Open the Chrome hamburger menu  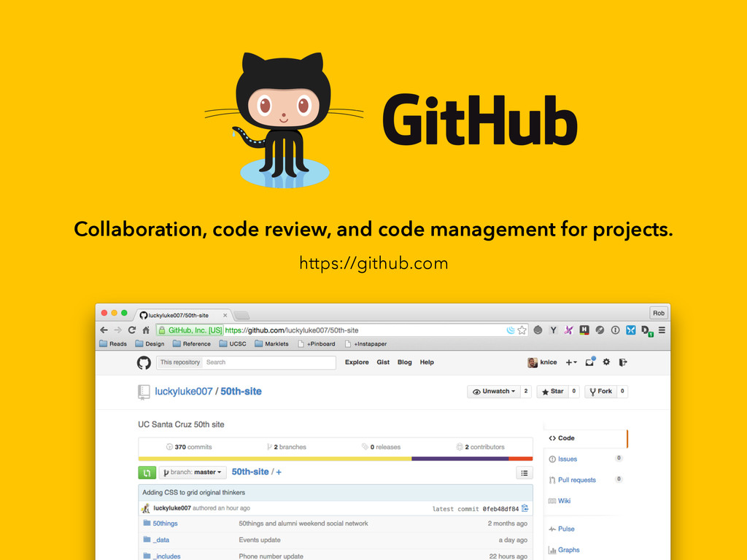662,330
